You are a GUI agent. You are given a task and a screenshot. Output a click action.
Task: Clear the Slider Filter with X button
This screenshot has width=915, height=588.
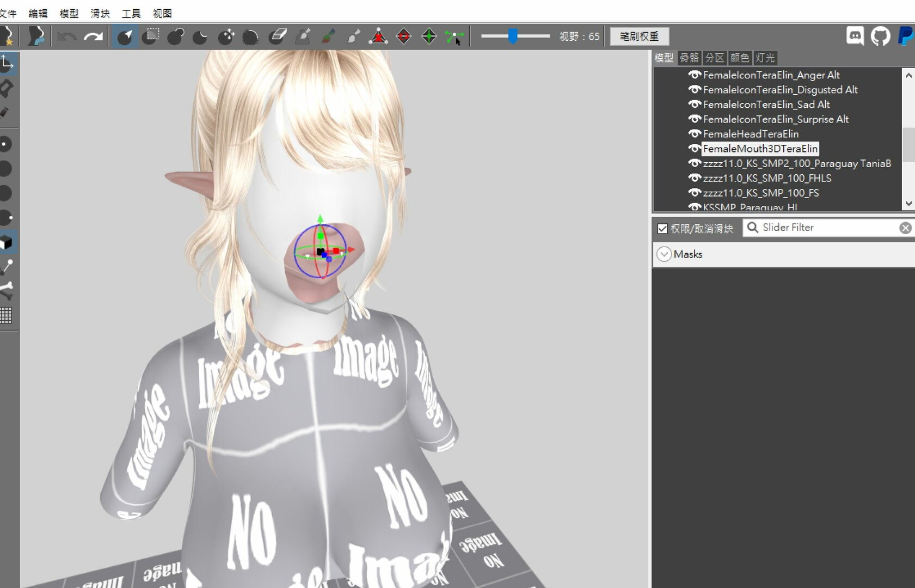(905, 228)
